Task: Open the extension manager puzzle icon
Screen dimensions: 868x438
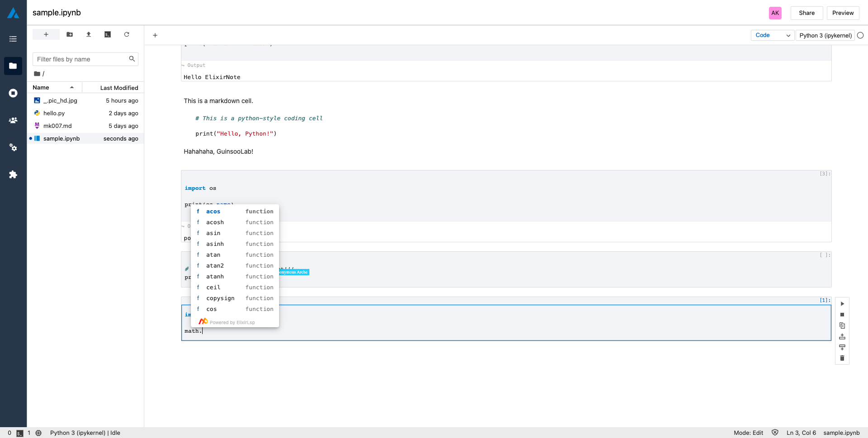Action: (13, 174)
